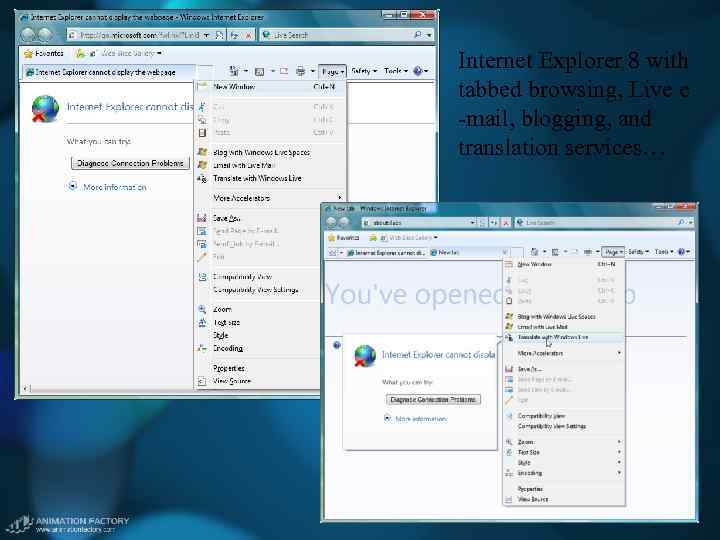Screen dimensions: 720x540
Task: Click Help icon in large window's command bar
Action: point(417,71)
